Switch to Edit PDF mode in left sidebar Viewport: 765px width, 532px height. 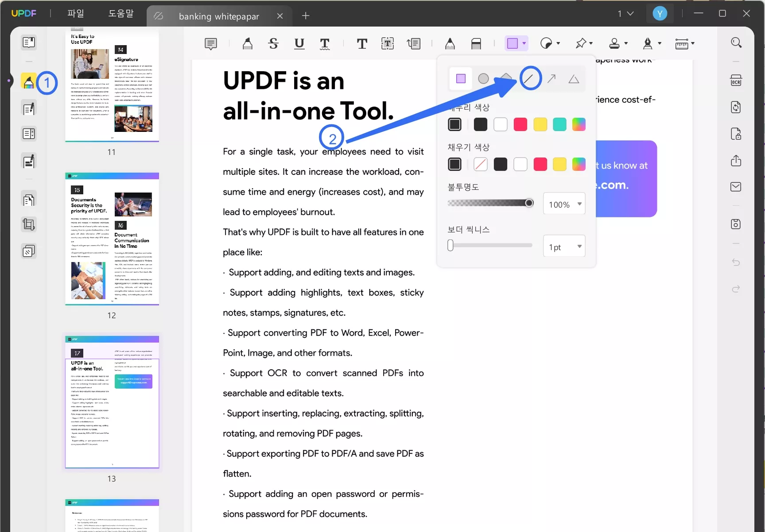[29, 108]
